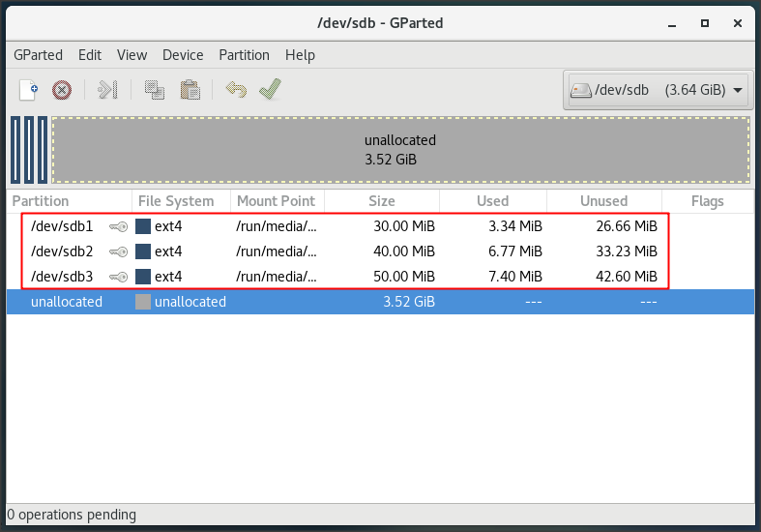Click the key icon beside /dev/sdb3
This screenshot has width=761, height=532.
pos(118,278)
